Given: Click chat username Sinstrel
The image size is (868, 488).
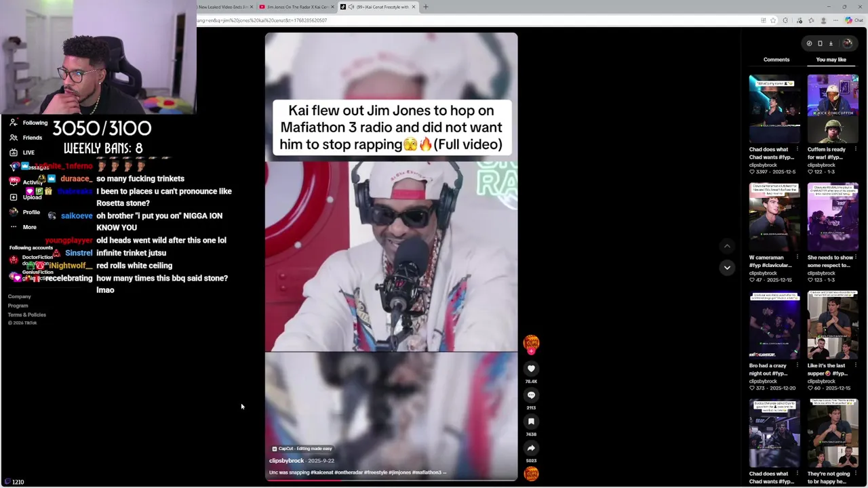Looking at the screenshot, I should tap(79, 253).
